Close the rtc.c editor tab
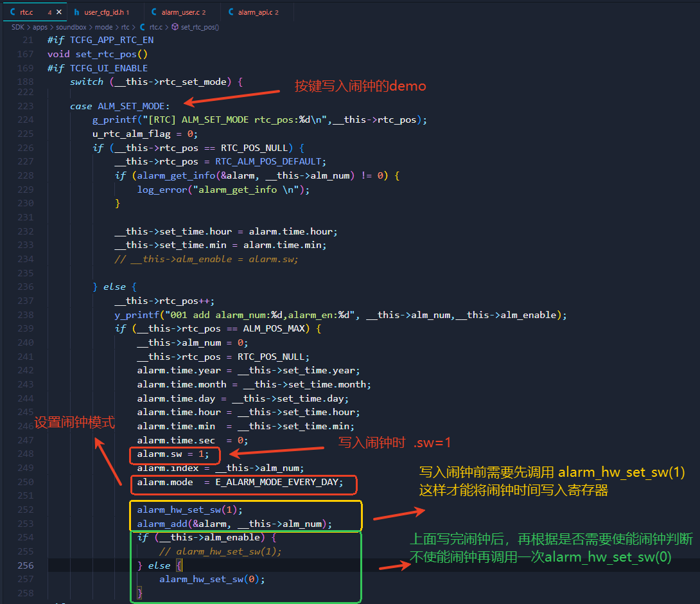 [x=59, y=12]
